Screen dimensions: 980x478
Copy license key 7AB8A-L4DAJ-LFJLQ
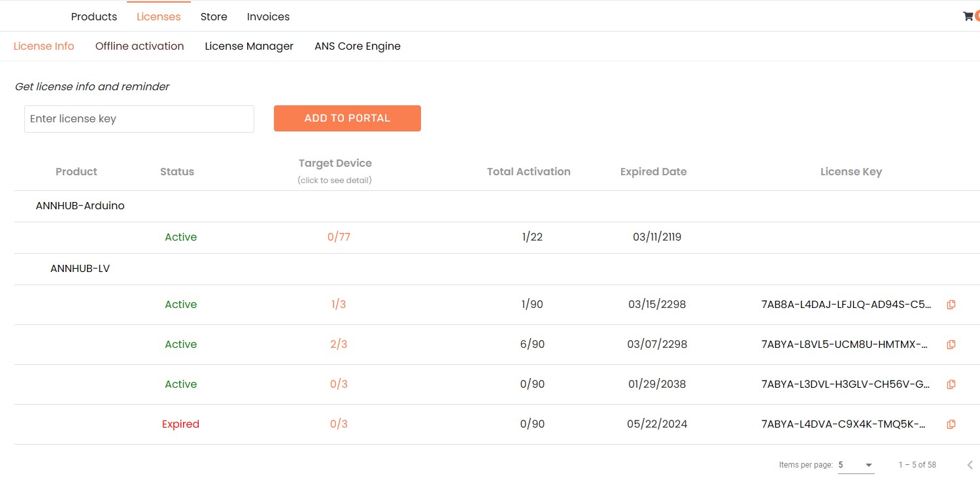tap(951, 305)
